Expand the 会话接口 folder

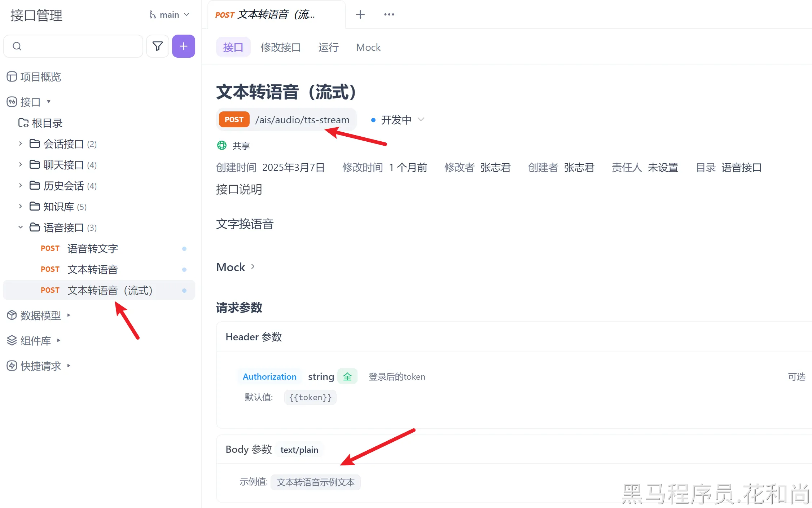tap(21, 144)
